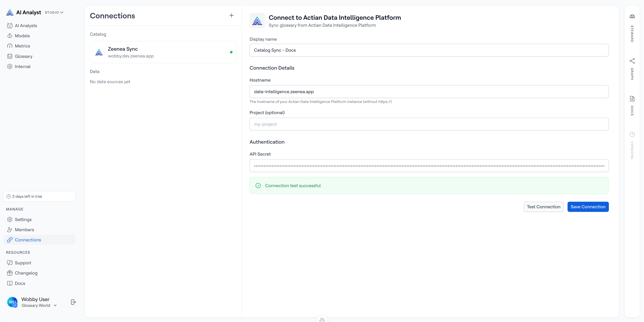
Task: Add a new connection with the plus icon
Action: pyautogui.click(x=231, y=15)
